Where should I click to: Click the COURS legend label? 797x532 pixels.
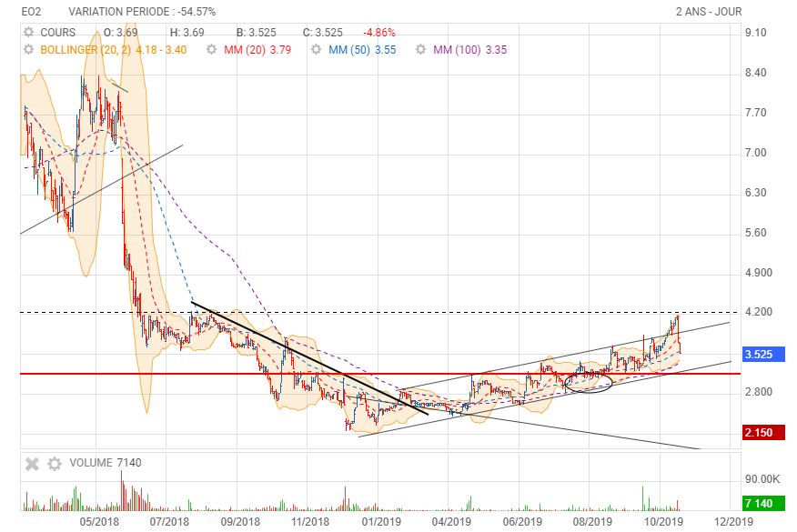click(x=58, y=33)
